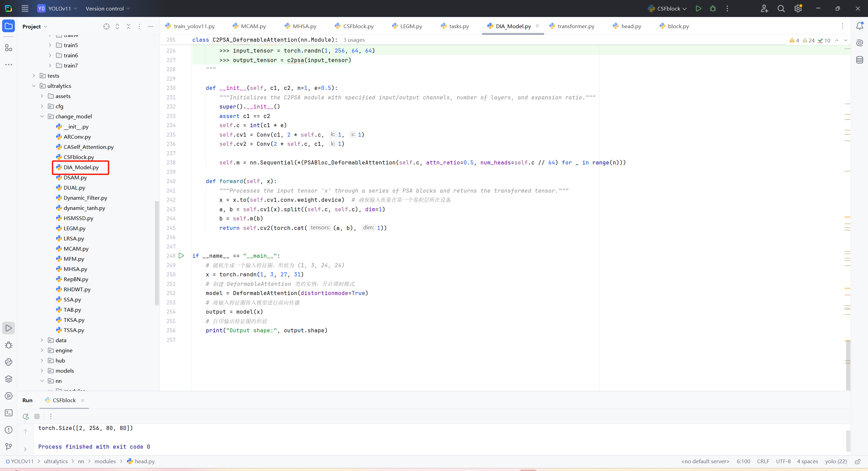Expand the train5 folder
868x471 pixels.
click(50, 45)
